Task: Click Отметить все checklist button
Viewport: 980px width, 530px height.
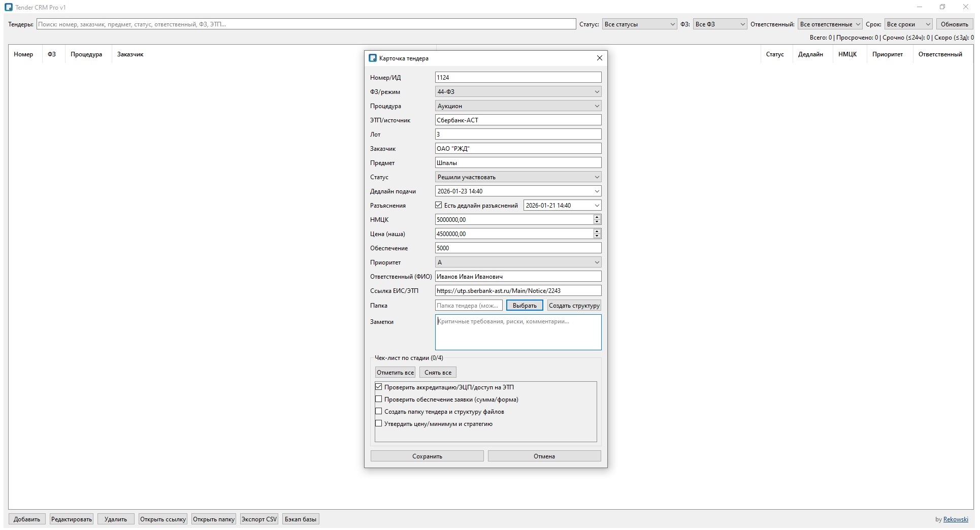Action: tap(395, 373)
